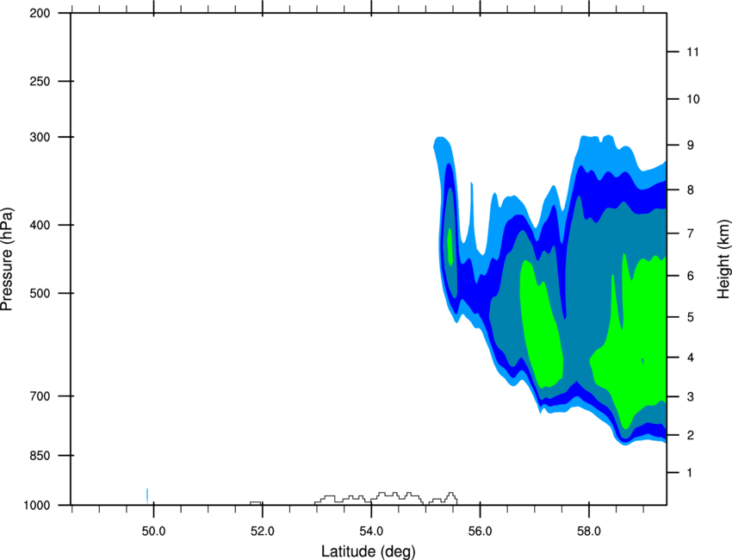Select the 700 pressure tick label

click(x=40, y=395)
